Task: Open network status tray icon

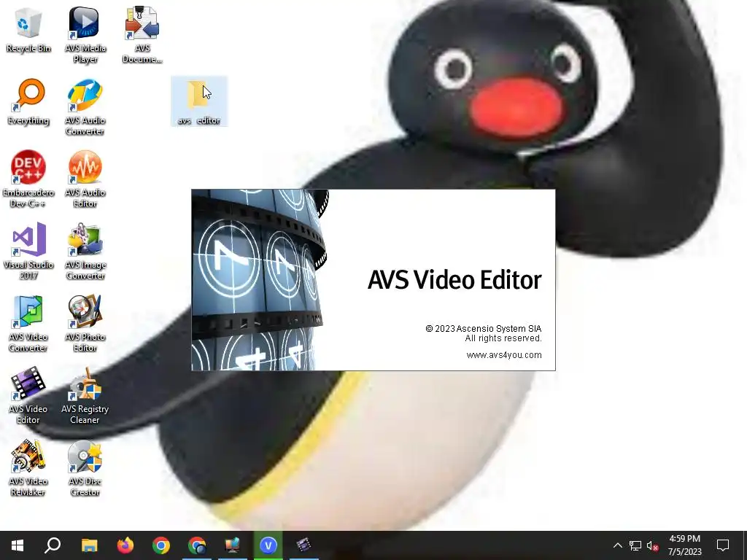Action: coord(635,545)
